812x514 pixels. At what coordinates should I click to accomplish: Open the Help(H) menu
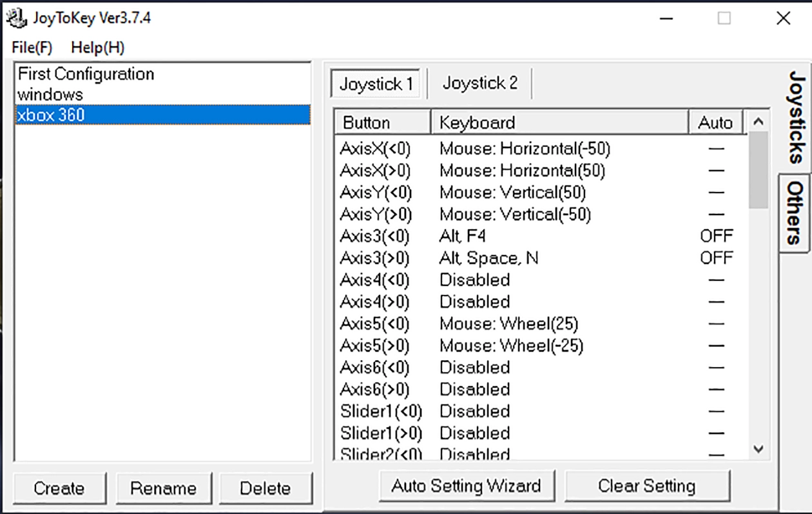98,48
